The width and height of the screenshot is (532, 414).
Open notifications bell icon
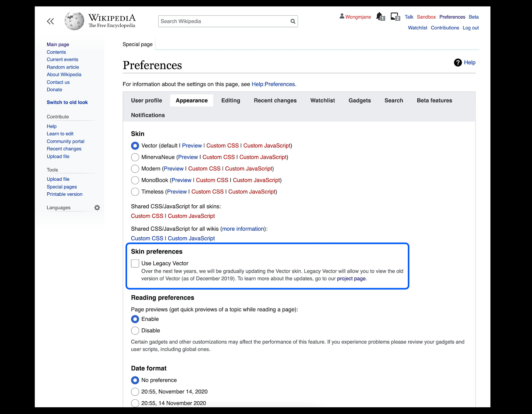tap(379, 16)
